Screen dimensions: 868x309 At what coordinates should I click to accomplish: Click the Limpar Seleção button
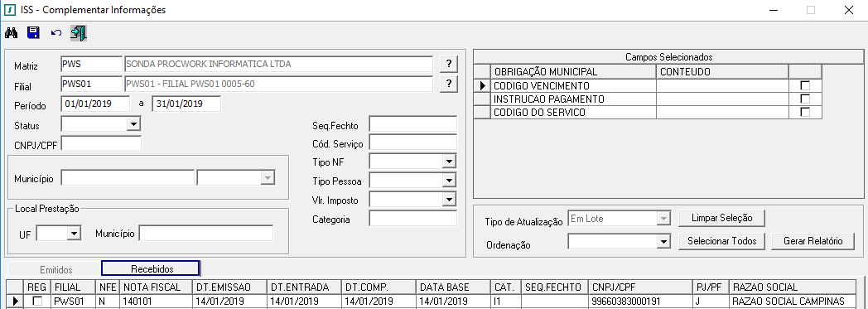click(722, 218)
